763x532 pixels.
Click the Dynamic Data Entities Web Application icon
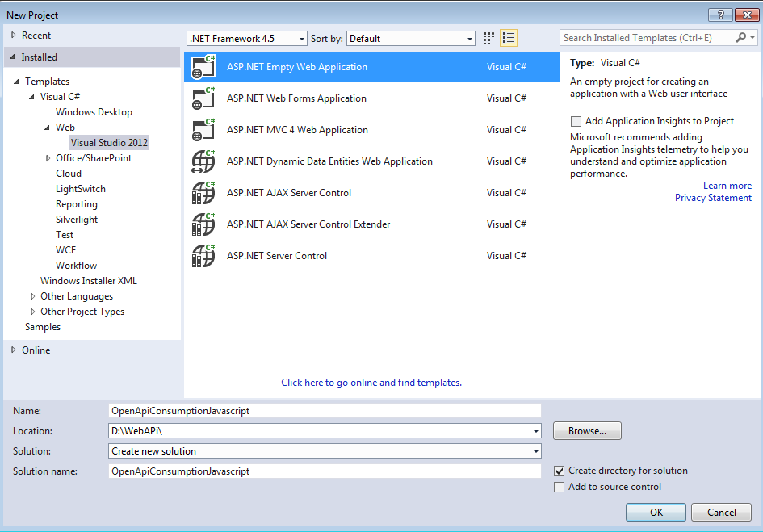point(203,161)
